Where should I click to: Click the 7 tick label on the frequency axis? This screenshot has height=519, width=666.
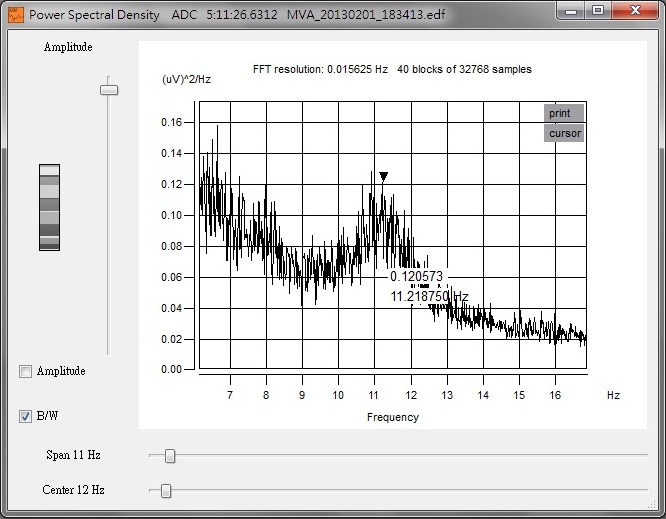click(230, 395)
